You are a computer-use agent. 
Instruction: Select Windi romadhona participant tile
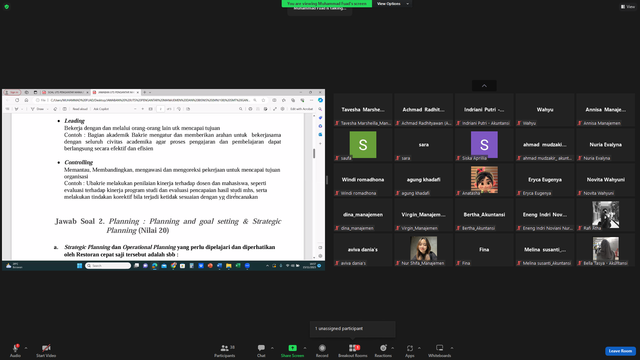(x=363, y=180)
